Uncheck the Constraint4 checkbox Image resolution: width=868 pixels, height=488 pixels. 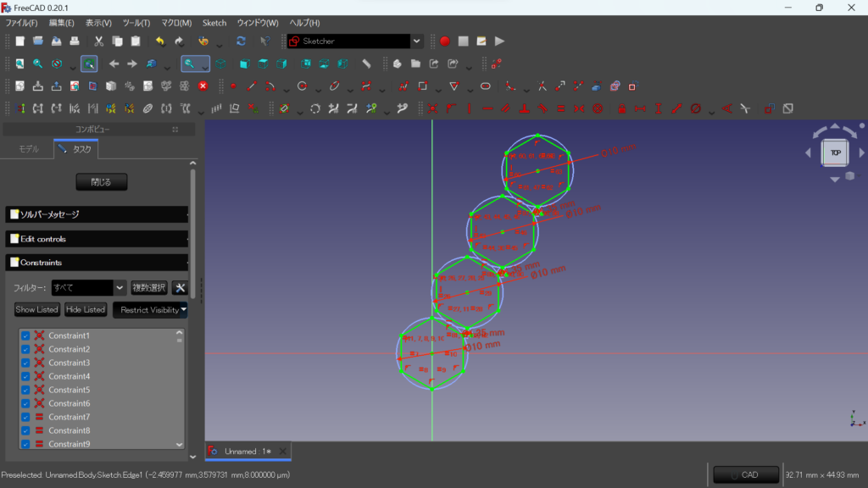[x=25, y=376]
